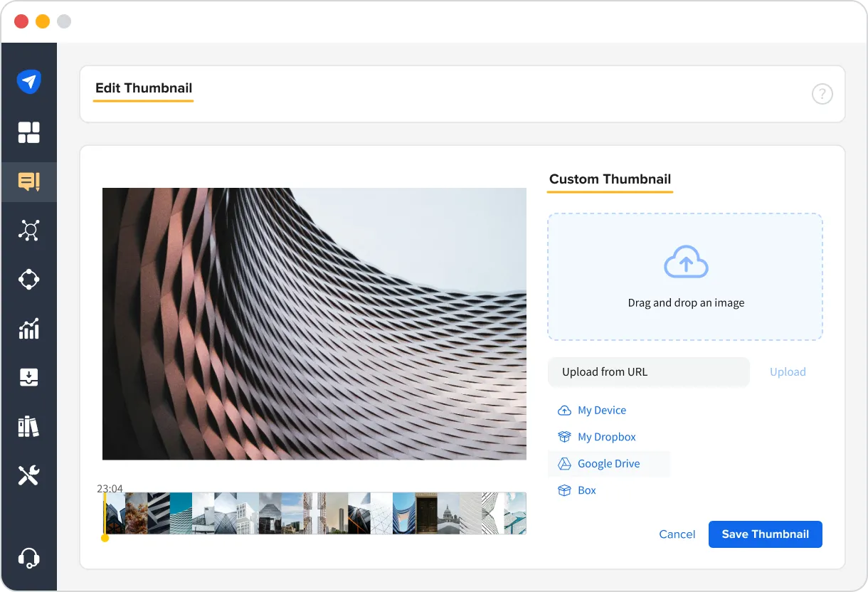
Task: Choose Google Drive upload source
Action: [x=608, y=464]
